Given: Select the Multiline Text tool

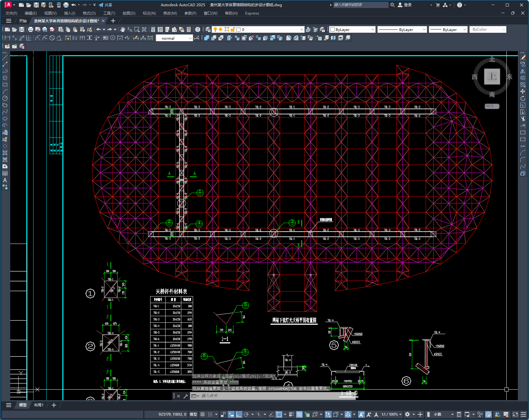Looking at the screenshot, I should [x=5, y=180].
